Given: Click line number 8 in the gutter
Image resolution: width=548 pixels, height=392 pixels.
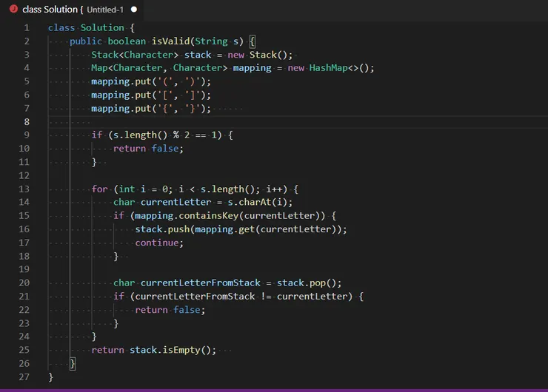Looking at the screenshot, I should point(27,122).
